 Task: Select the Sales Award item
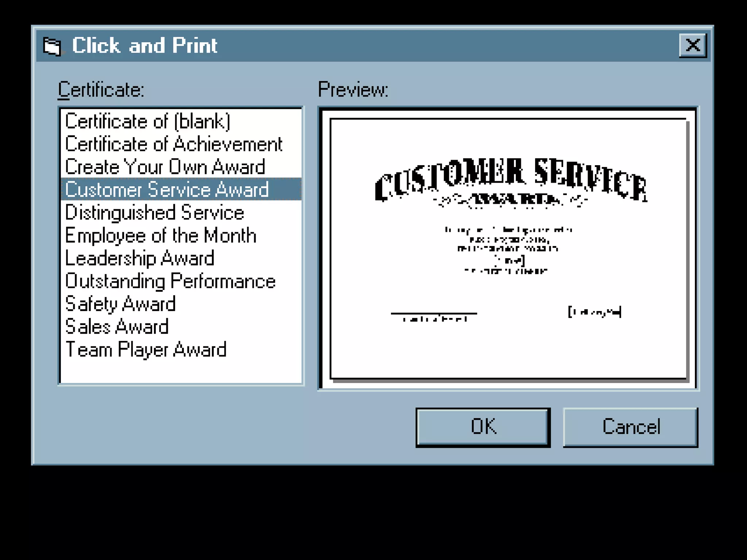point(117,327)
